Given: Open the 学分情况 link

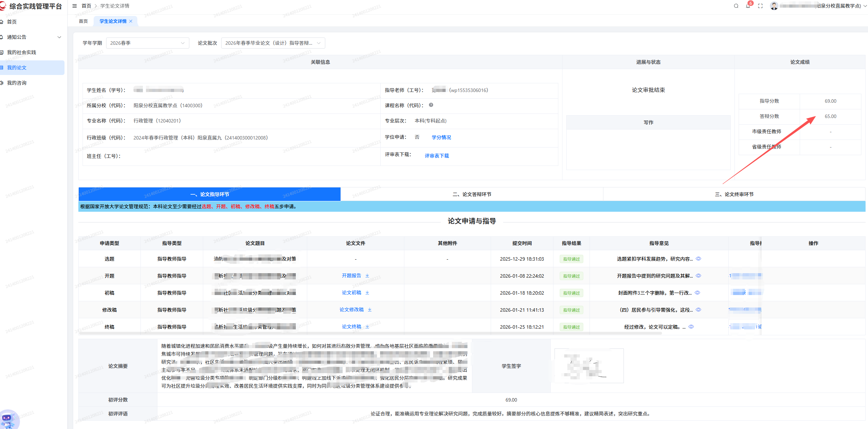Looking at the screenshot, I should point(441,137).
